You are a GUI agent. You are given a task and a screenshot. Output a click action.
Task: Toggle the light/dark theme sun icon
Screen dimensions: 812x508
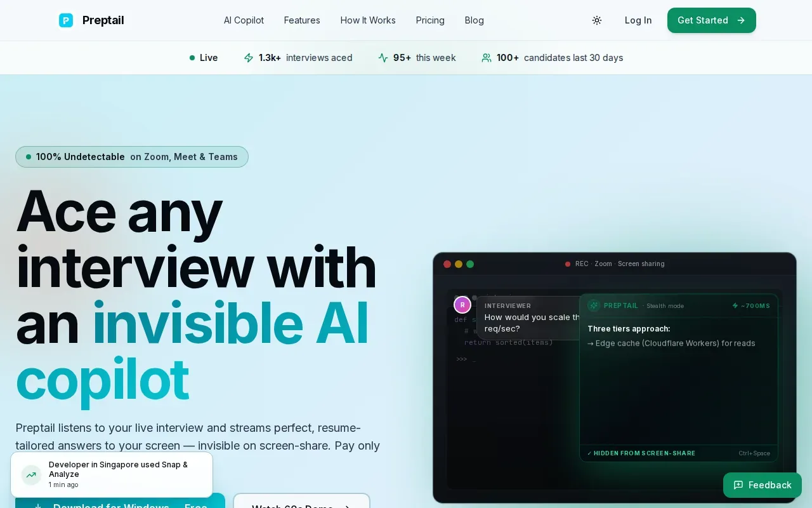click(x=597, y=20)
